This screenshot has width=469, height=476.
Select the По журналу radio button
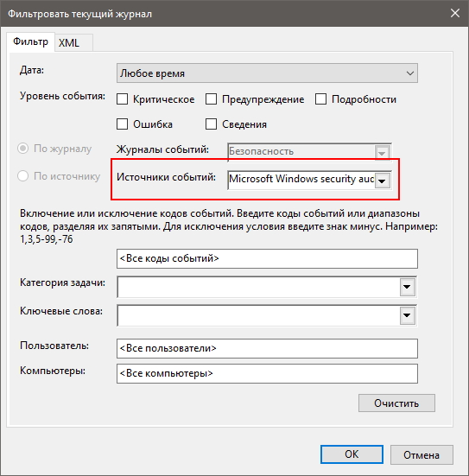pos(22,149)
